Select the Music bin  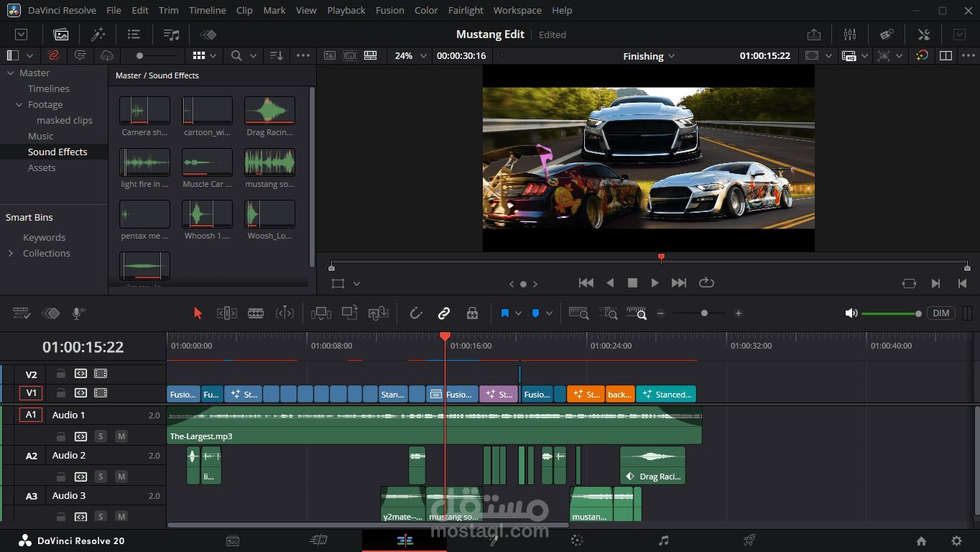coord(41,136)
